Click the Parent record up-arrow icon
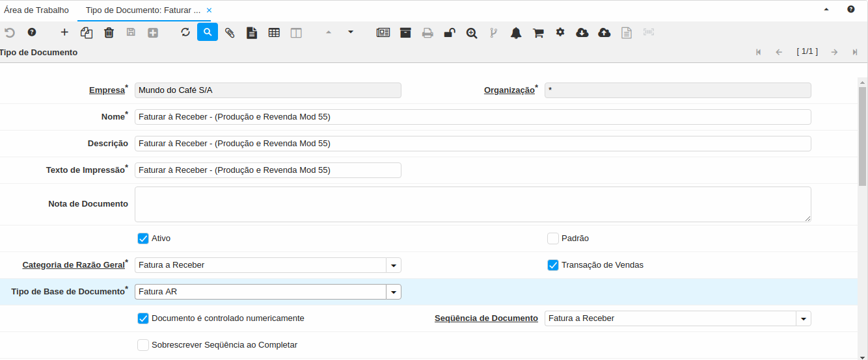The height and width of the screenshot is (360, 868). tap(329, 32)
